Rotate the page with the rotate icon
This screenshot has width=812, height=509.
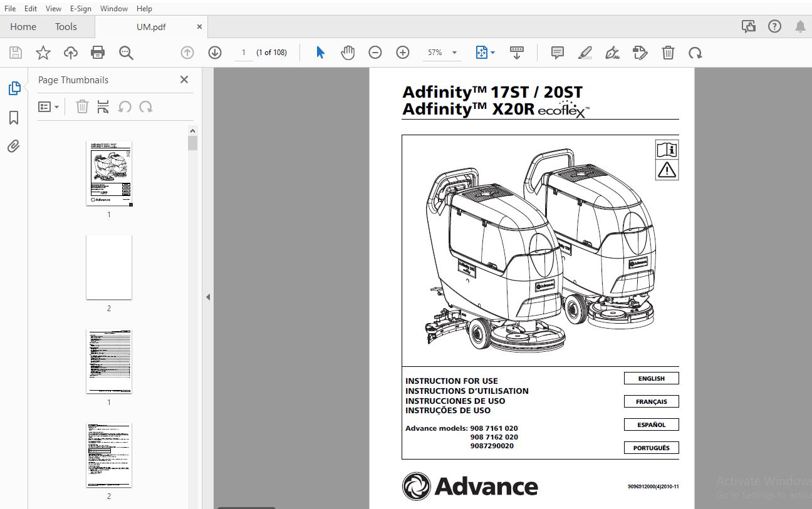(x=695, y=53)
